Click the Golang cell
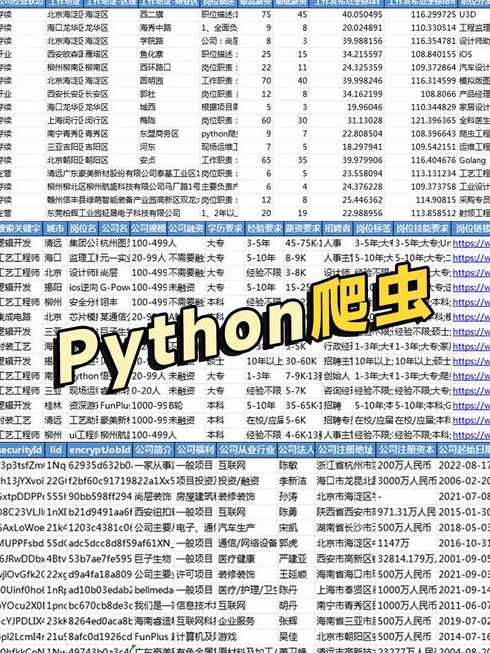Image resolution: width=490 pixels, height=653 pixels. click(473, 160)
